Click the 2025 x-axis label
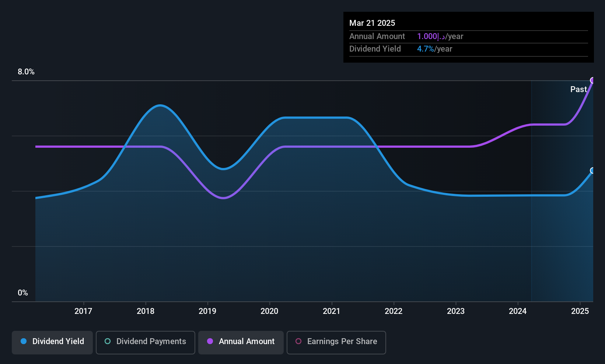The height and width of the screenshot is (364, 605). pyautogui.click(x=580, y=311)
